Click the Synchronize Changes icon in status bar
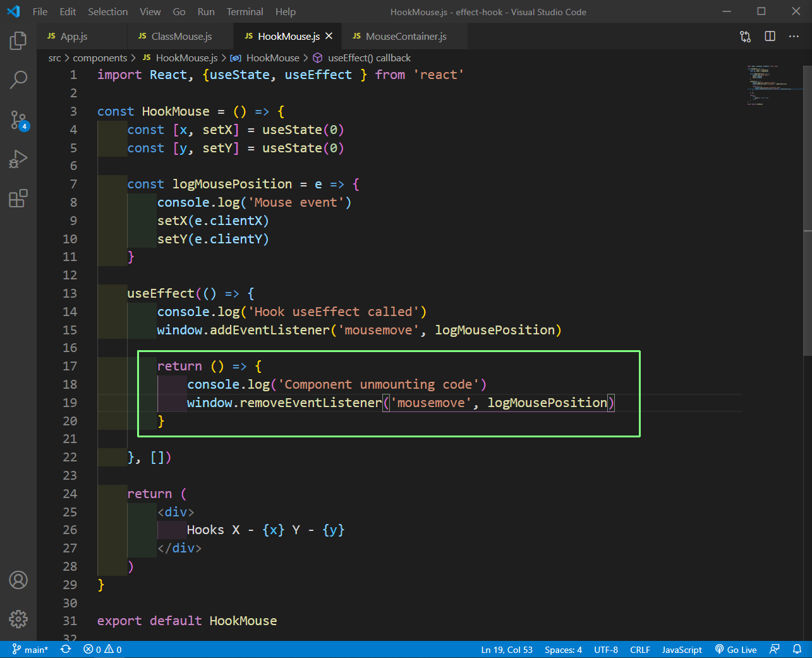812x658 pixels. click(66, 649)
